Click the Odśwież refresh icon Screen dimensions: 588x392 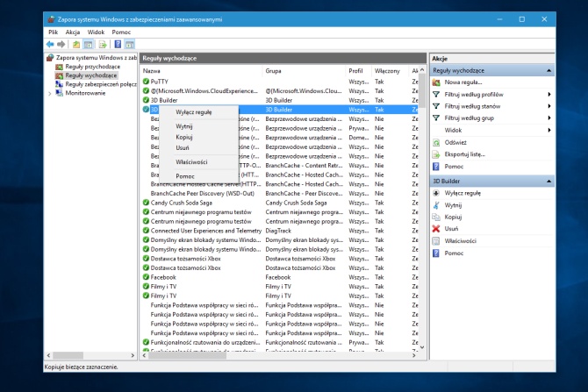point(436,142)
